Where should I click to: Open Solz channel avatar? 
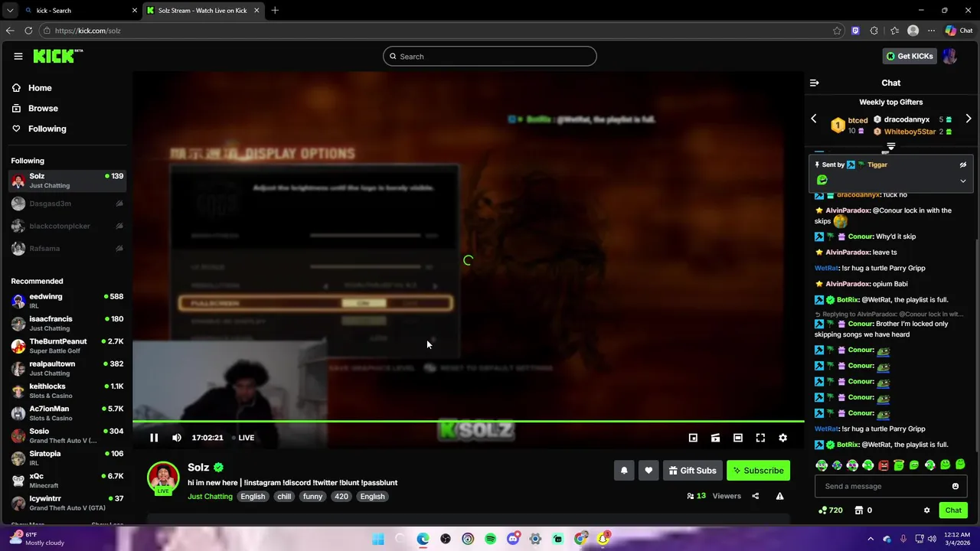click(x=163, y=478)
